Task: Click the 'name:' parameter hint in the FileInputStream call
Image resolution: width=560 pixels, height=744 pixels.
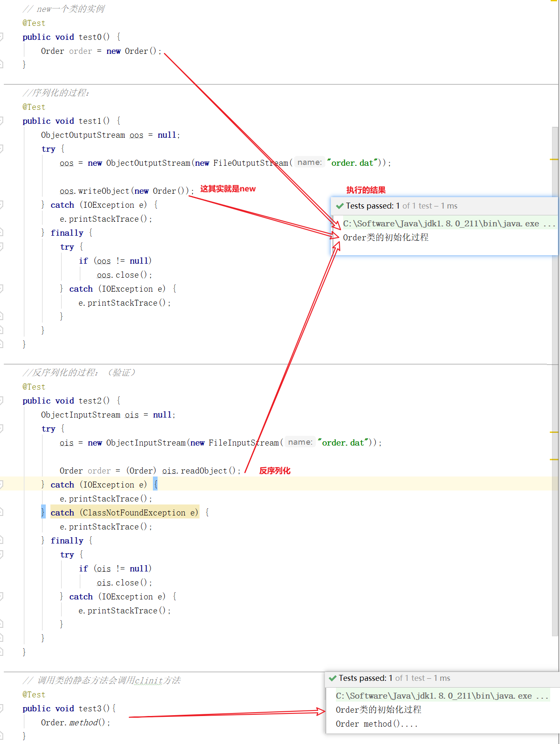Action: pos(300,442)
